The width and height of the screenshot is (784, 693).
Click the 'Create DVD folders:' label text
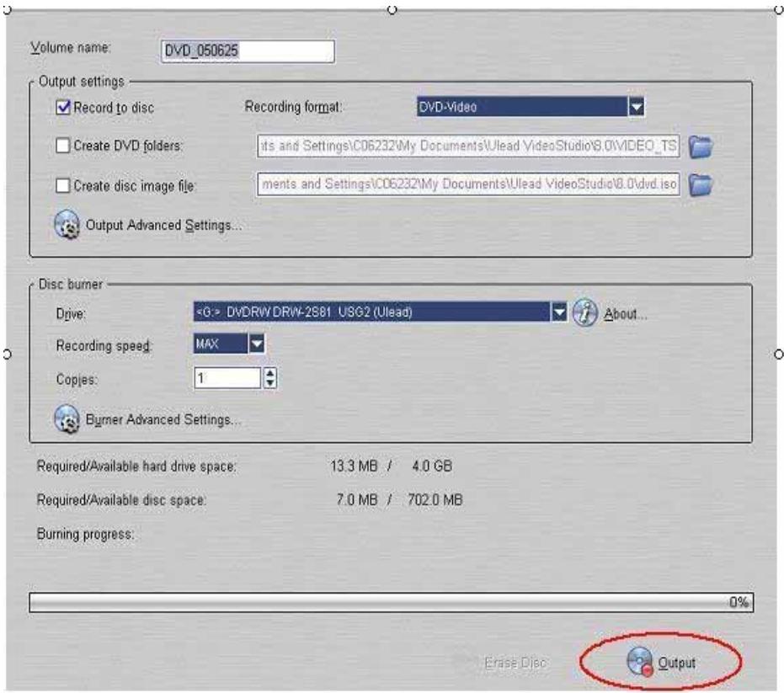point(128,146)
